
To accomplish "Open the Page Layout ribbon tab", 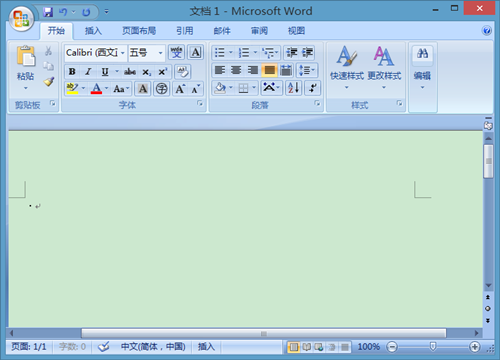I will coord(139,31).
